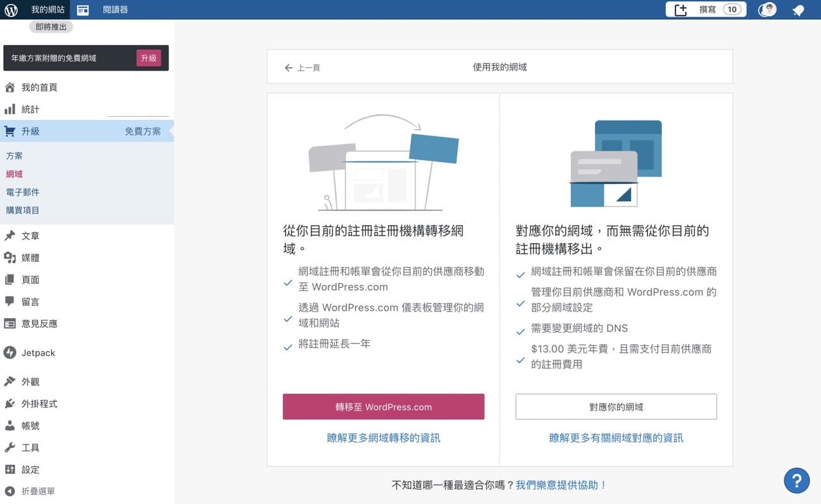Screen dimensions: 821x504
Task: Click the draft count 10 badge
Action: click(732, 10)
